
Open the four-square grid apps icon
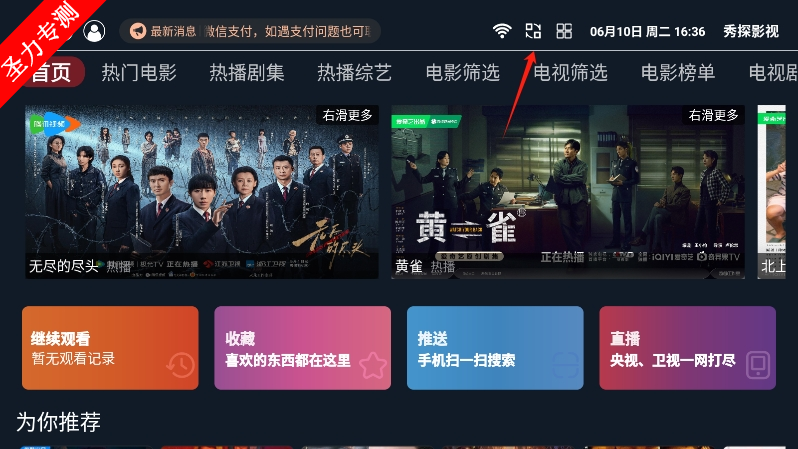[564, 31]
